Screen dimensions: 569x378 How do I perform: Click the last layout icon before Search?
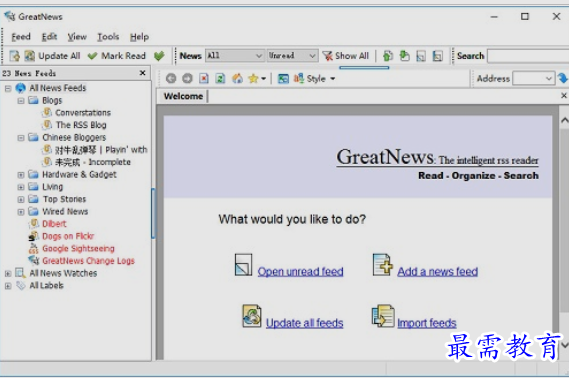(x=438, y=56)
